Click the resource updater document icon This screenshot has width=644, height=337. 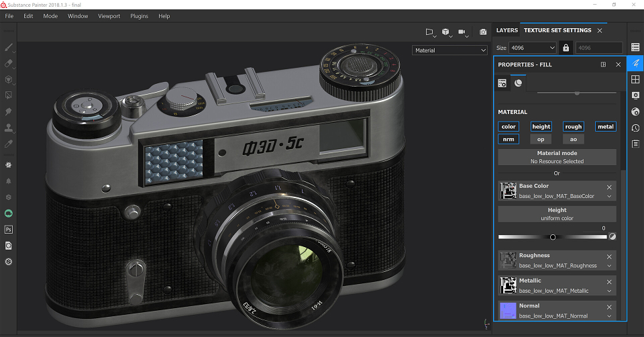pyautogui.click(x=8, y=246)
